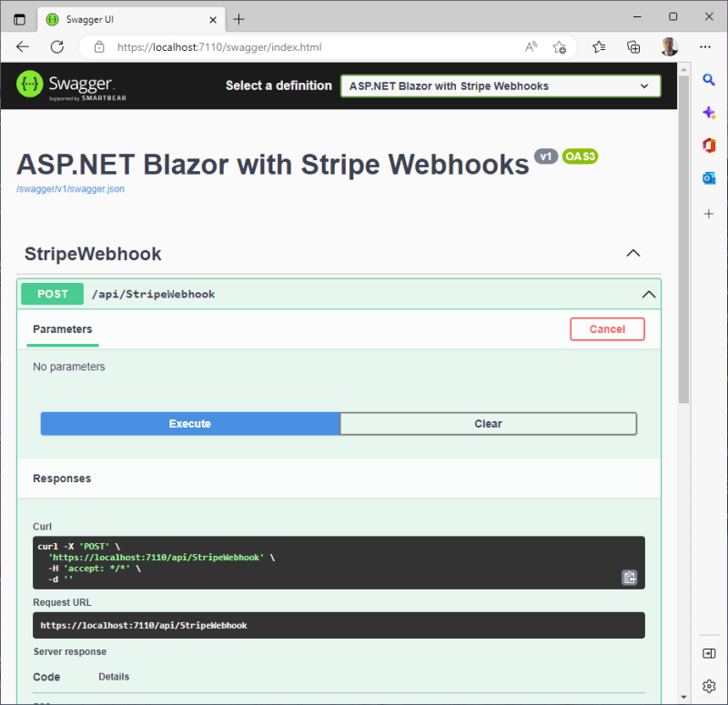Click the browser Back arrow
The height and width of the screenshot is (705, 728).
(x=22, y=47)
